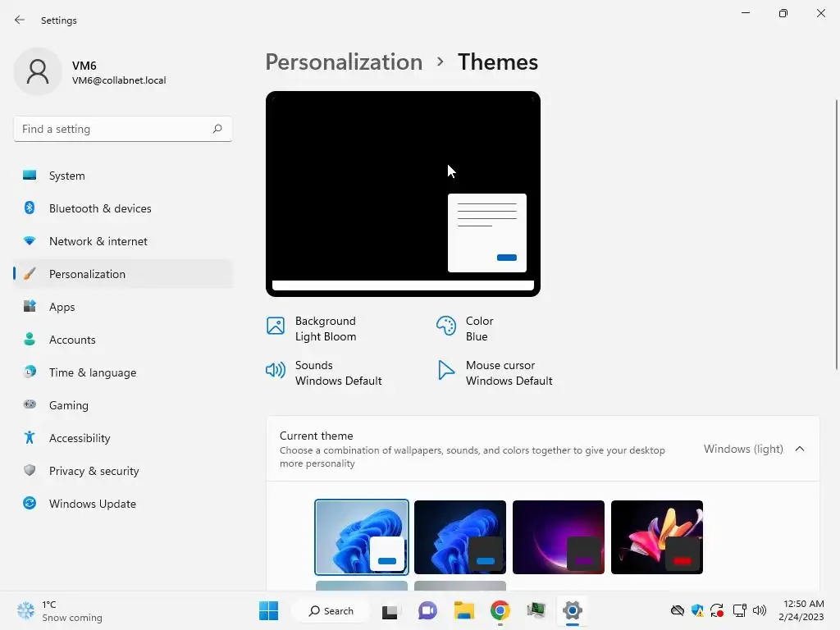840x630 pixels.
Task: Open Accessibility settings
Action: 123,438
